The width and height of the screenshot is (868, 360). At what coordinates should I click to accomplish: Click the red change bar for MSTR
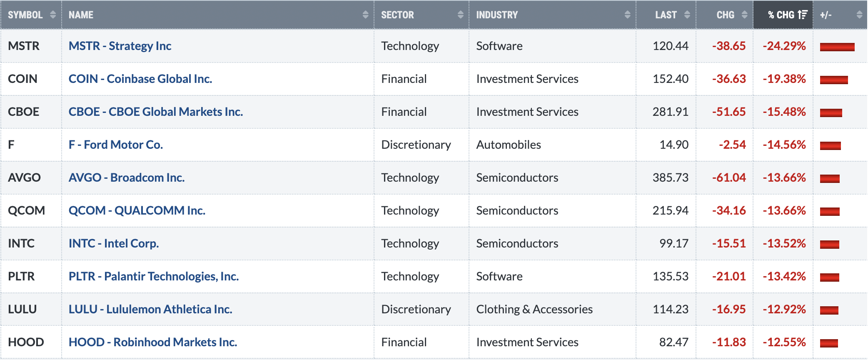[x=837, y=47]
